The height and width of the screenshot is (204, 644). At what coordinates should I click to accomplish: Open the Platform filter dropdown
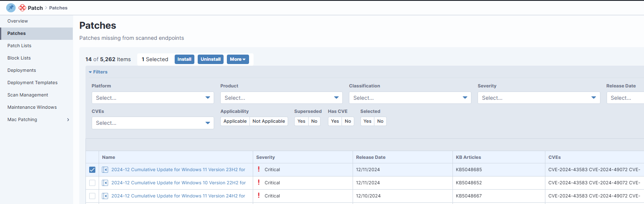pyautogui.click(x=153, y=98)
